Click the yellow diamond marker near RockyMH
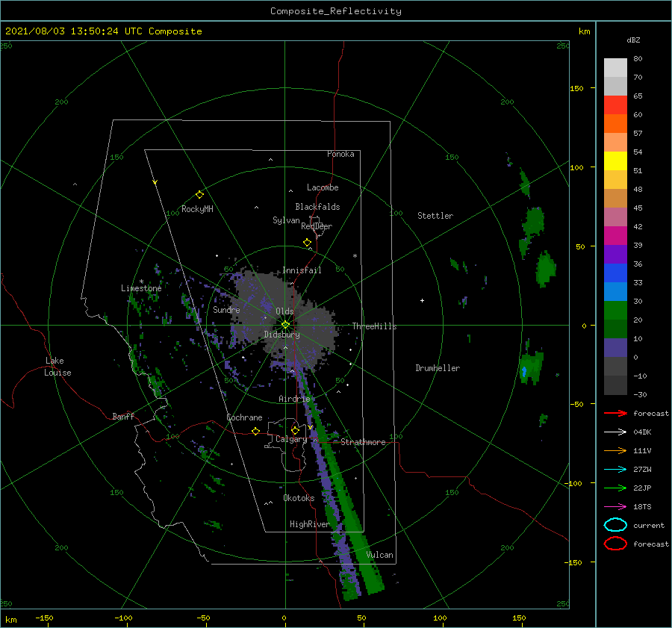Image resolution: width=672 pixels, height=628 pixels. 199,195
